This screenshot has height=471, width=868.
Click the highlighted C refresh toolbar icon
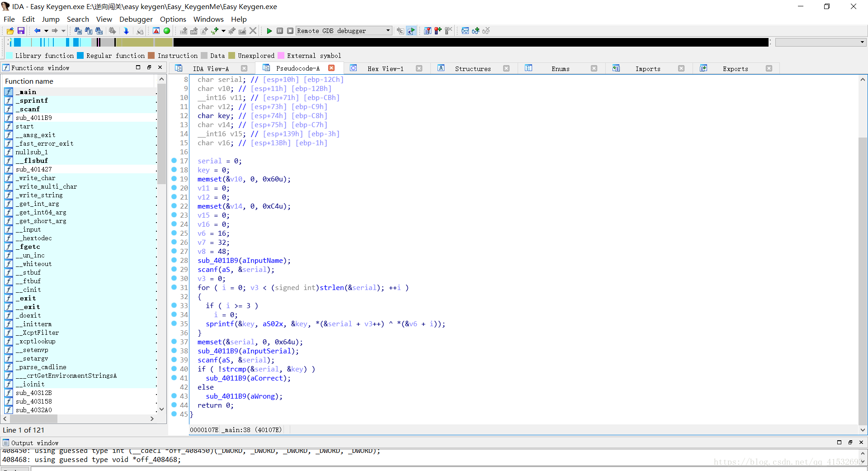(411, 31)
